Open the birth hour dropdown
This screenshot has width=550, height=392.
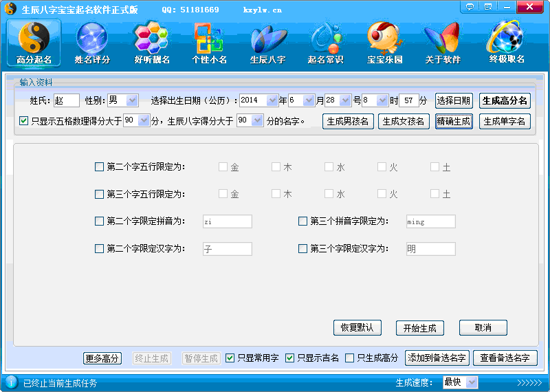tap(382, 100)
